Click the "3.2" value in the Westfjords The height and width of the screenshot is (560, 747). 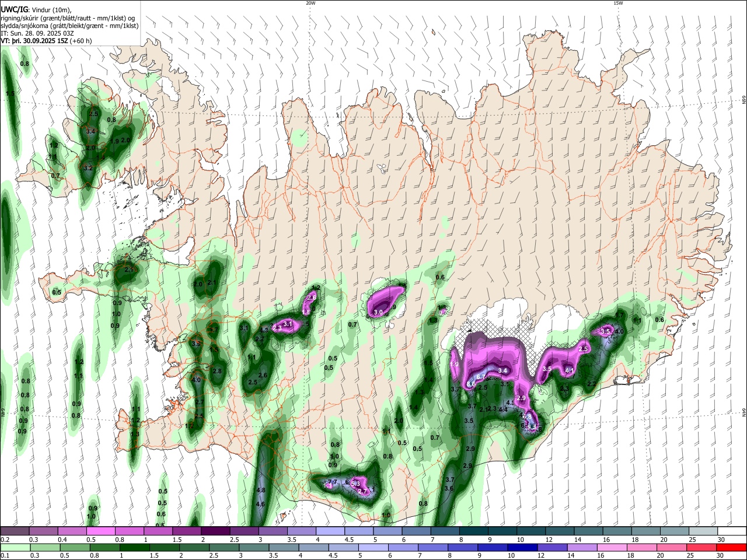coord(88,168)
